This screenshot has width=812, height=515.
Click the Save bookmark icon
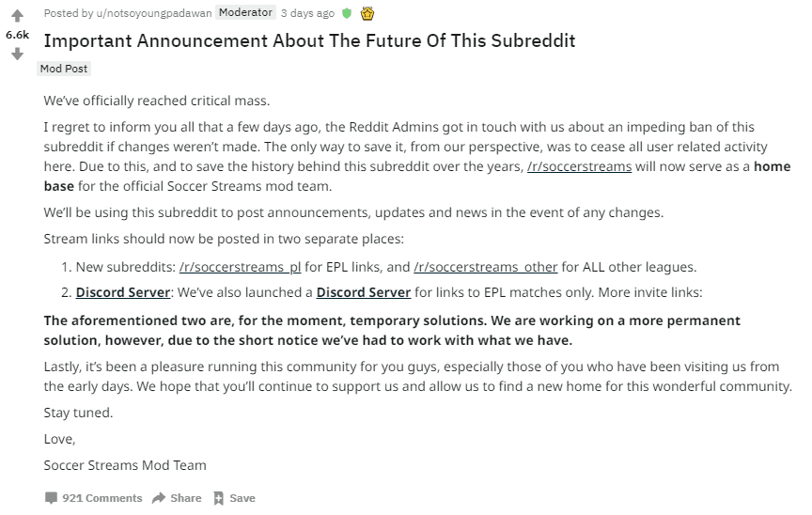click(x=218, y=498)
